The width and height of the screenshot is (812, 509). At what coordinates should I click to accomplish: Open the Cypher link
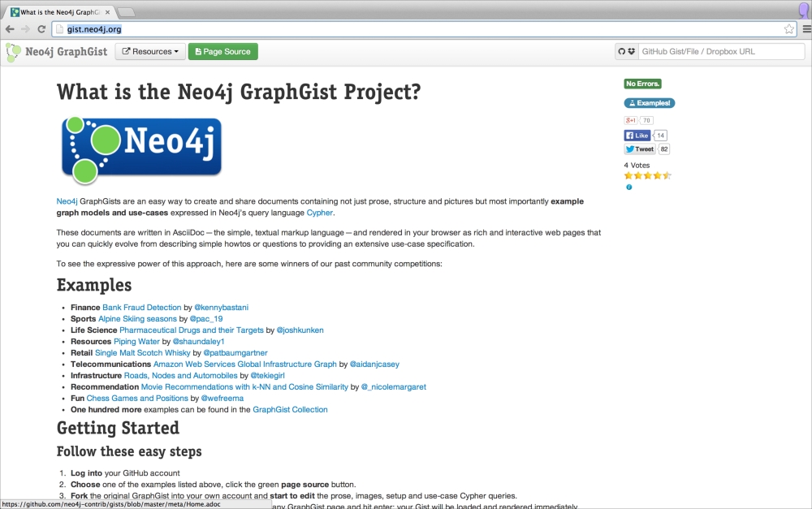pyautogui.click(x=319, y=213)
